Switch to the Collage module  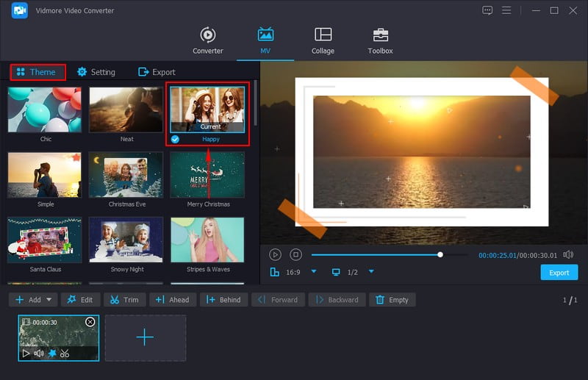323,40
